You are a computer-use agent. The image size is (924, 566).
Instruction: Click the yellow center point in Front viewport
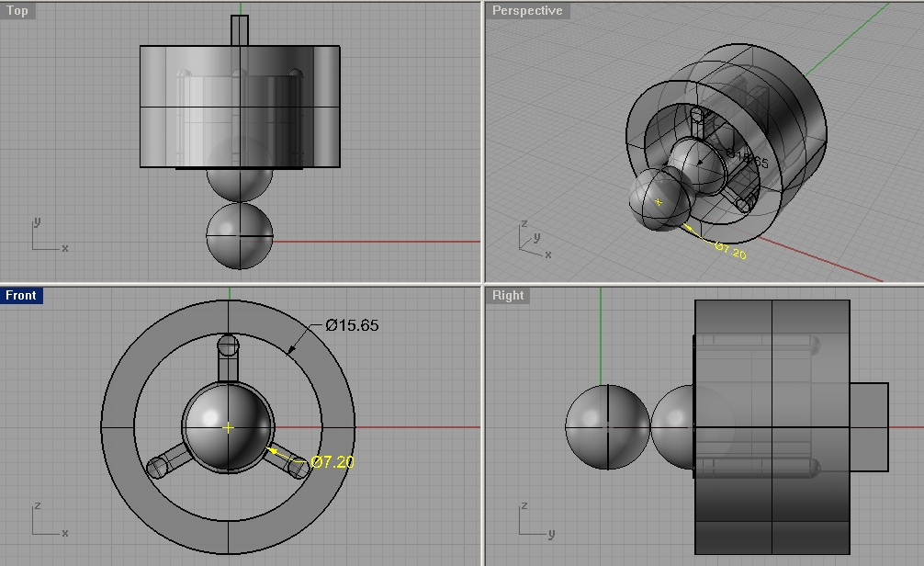(228, 427)
